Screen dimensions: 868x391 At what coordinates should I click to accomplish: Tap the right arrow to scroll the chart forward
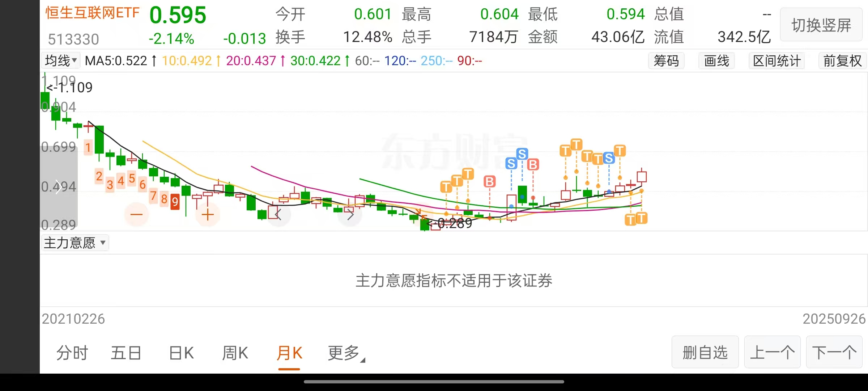click(350, 215)
